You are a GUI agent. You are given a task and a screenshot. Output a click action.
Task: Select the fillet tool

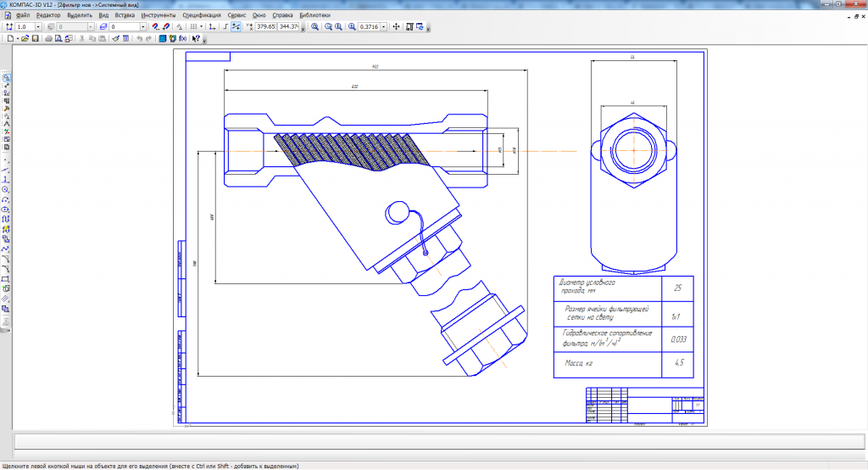click(6, 269)
